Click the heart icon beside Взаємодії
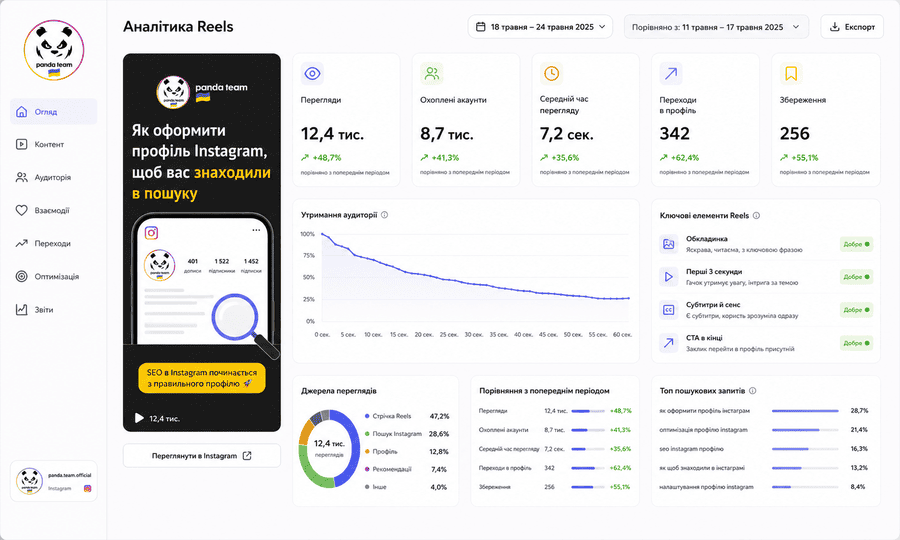This screenshot has width=900, height=540. (x=21, y=211)
